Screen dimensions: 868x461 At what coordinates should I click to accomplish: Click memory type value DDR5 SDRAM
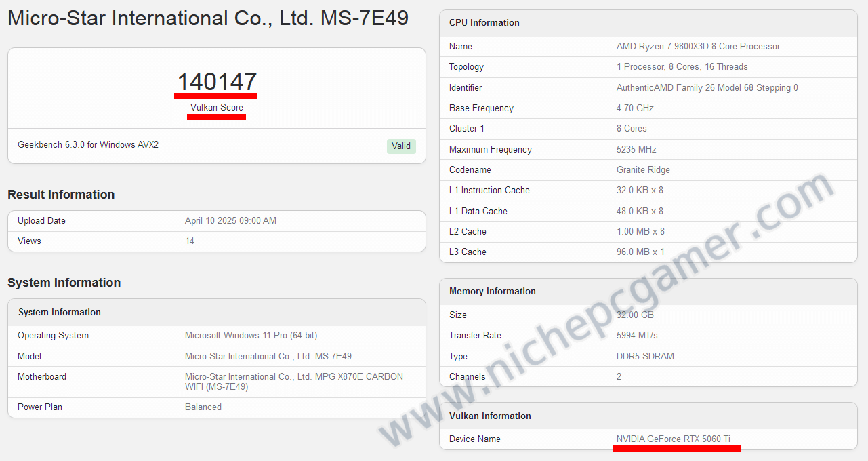(645, 356)
